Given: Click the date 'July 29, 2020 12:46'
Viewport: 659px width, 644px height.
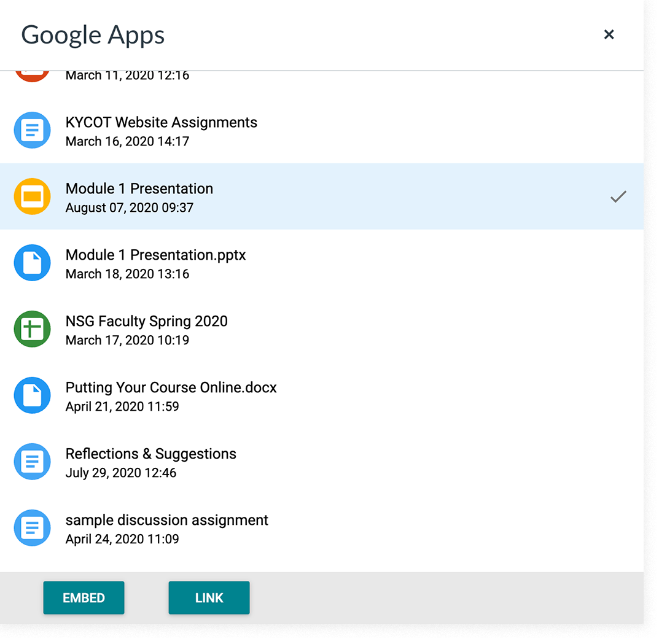Looking at the screenshot, I should click(x=121, y=473).
